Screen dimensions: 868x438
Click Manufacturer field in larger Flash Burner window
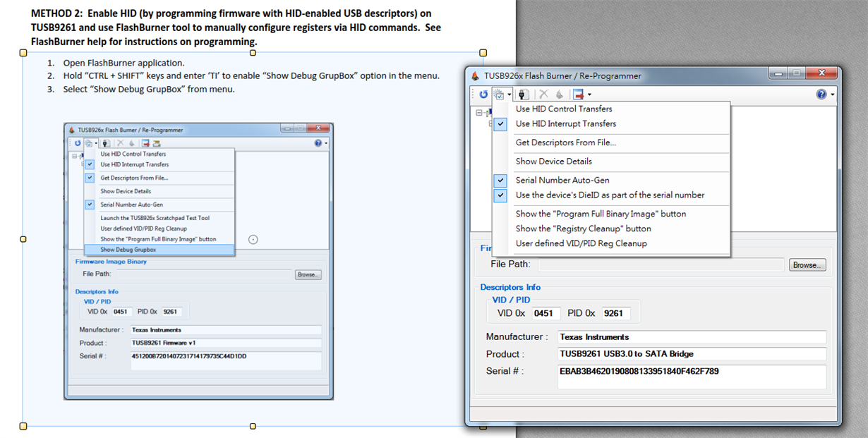pos(692,337)
